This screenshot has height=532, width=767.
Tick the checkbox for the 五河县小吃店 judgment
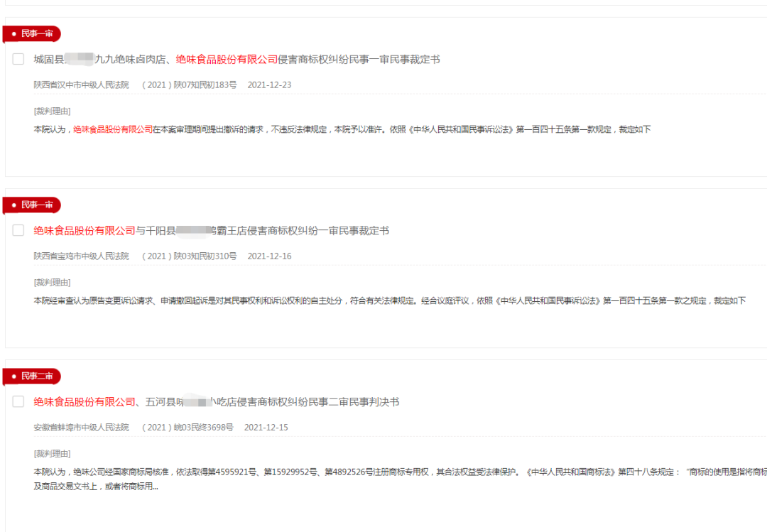(18, 401)
